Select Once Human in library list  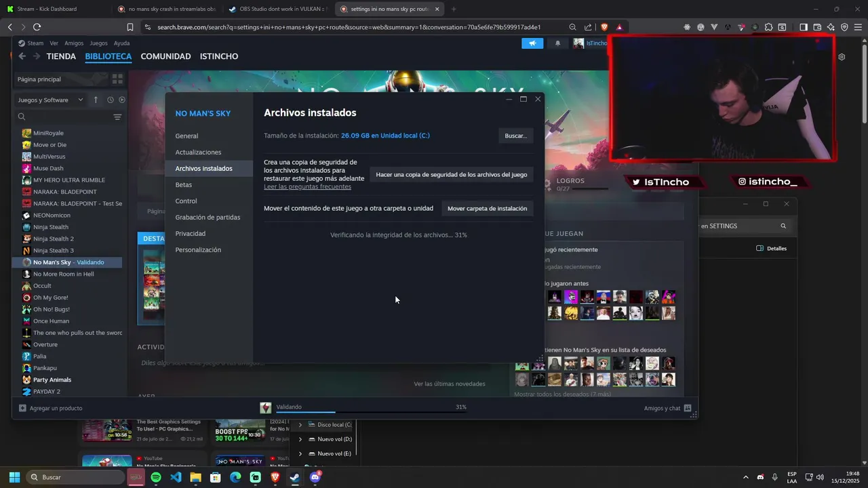(x=51, y=321)
